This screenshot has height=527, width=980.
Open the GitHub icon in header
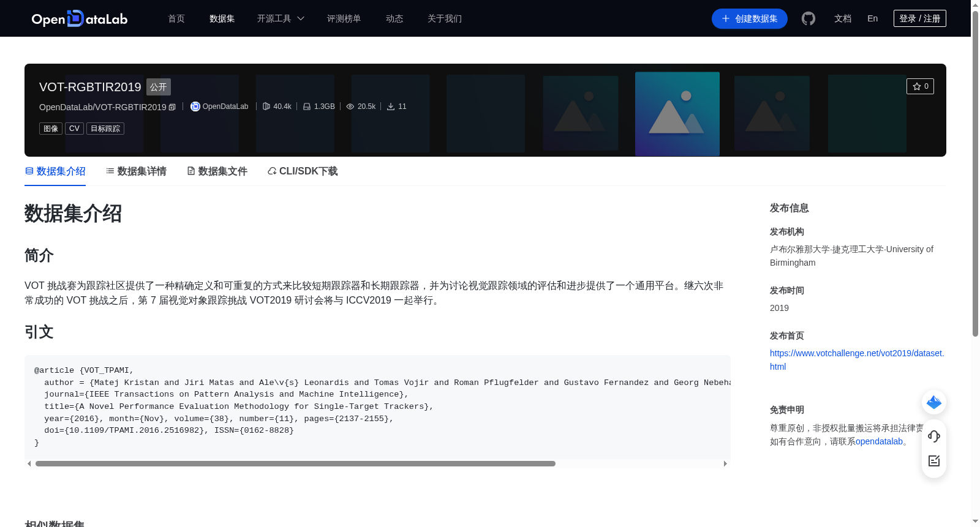809,18
